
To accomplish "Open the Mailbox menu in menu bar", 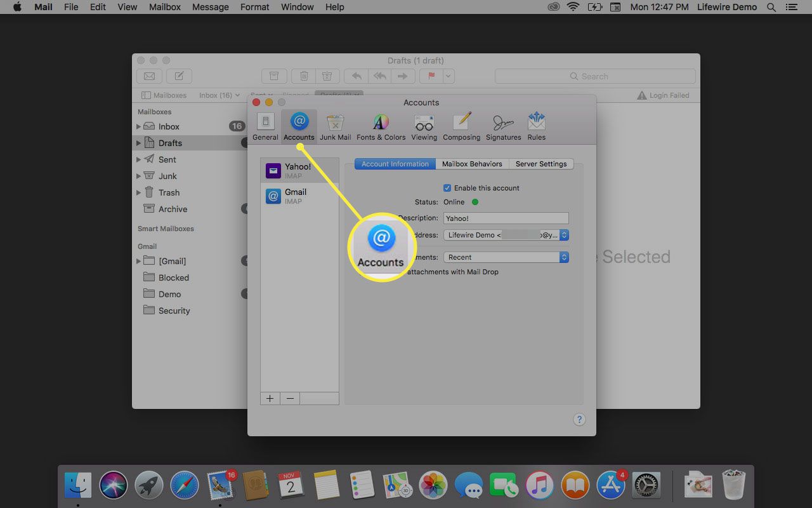I will 165,7.
